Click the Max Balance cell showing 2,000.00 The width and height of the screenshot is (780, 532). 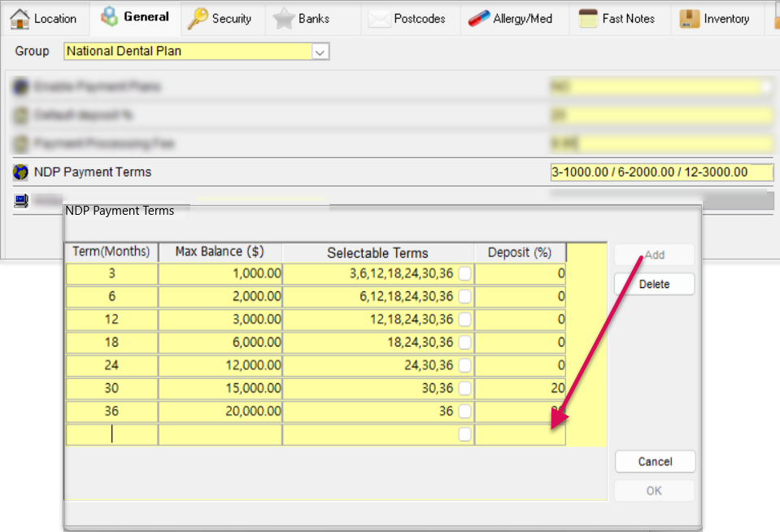[220, 297]
